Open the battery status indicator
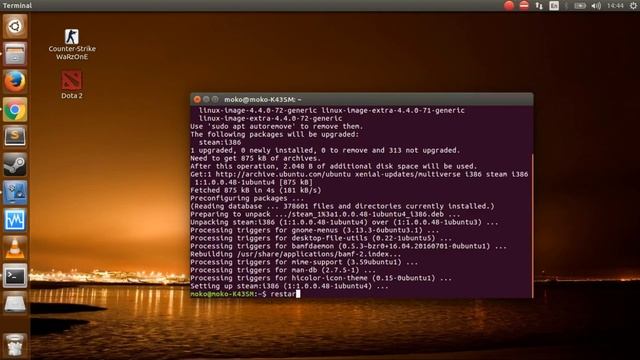Viewport: 640px width, 360px height. (580, 5)
